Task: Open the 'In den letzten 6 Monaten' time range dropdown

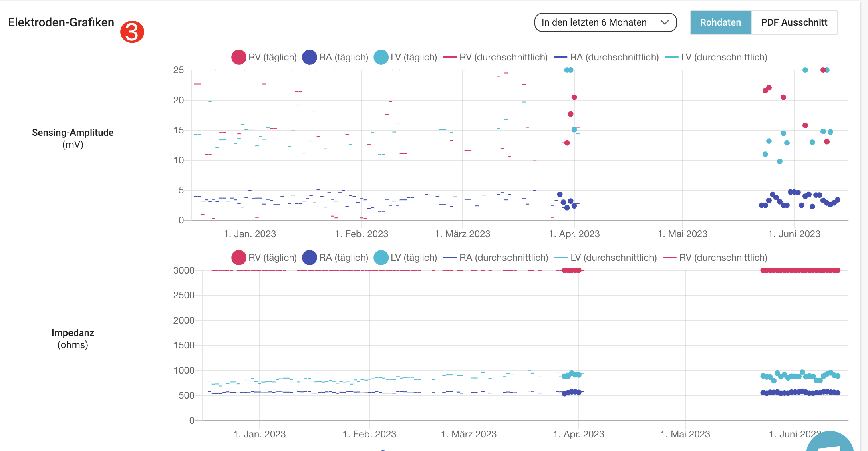Action: click(605, 22)
